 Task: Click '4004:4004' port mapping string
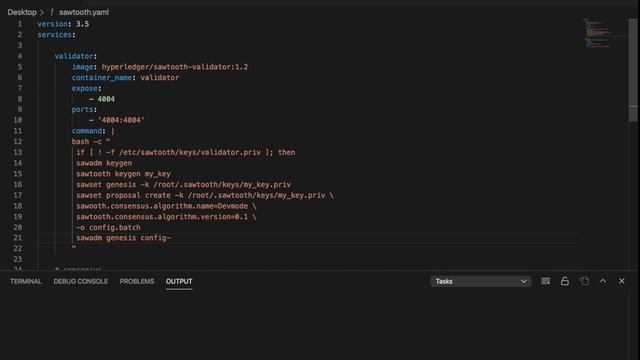(121, 120)
